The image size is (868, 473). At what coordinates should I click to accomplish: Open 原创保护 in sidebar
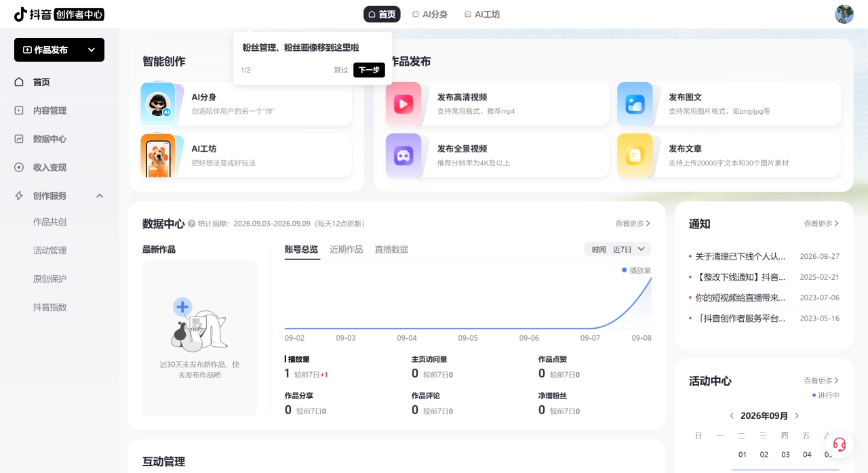point(50,279)
